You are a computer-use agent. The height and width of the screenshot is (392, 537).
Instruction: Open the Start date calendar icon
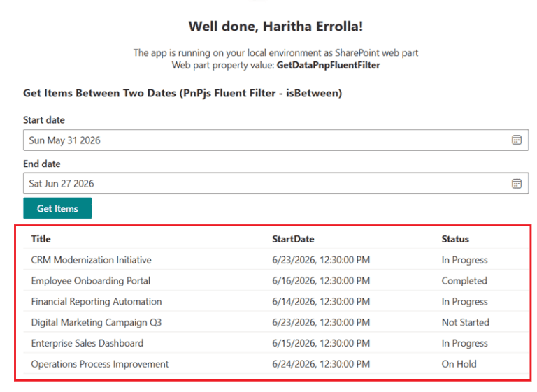(517, 140)
